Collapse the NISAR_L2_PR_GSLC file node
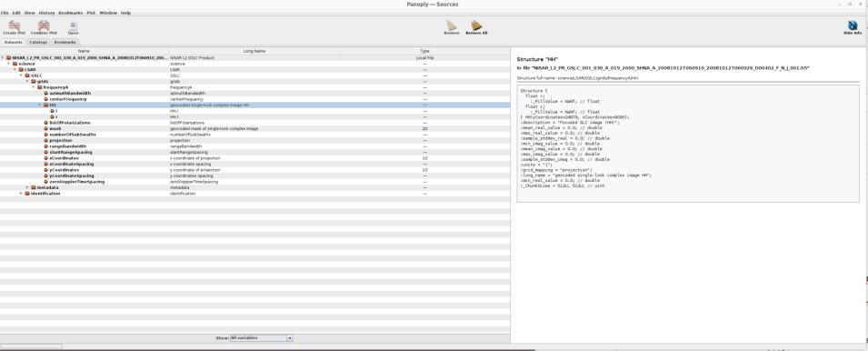The width and height of the screenshot is (868, 351). click(2, 57)
